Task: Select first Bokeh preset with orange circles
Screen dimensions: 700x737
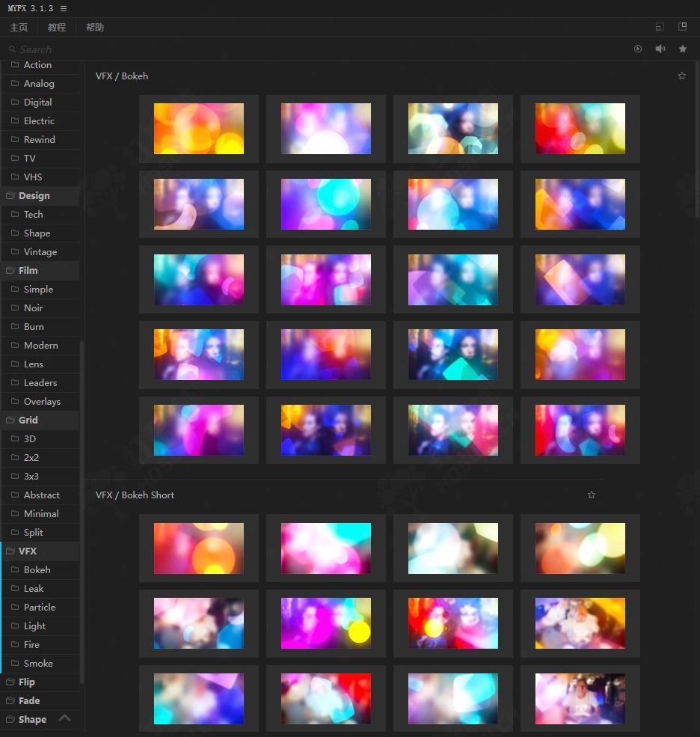Action: point(199,129)
